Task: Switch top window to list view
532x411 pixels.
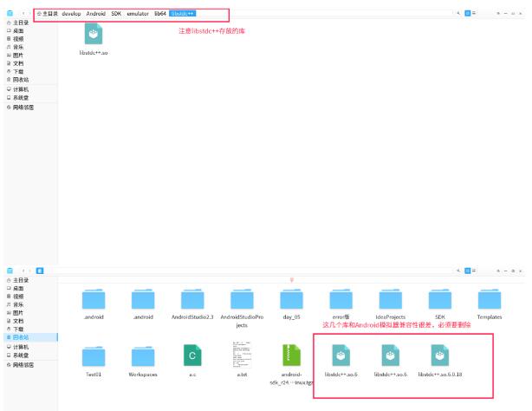Action: [474, 13]
